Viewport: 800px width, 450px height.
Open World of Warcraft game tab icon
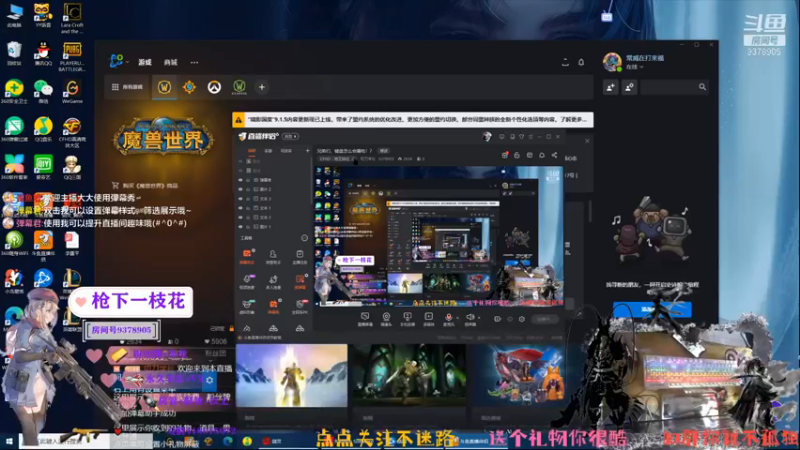[164, 87]
